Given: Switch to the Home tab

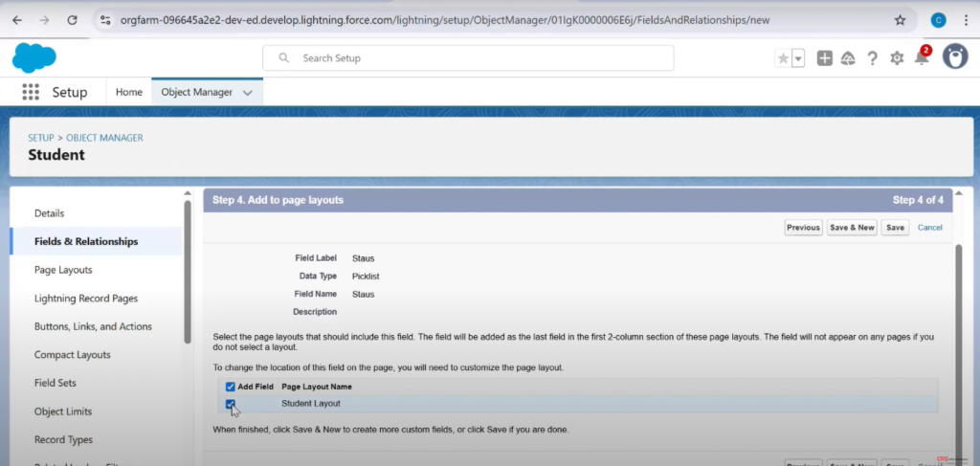Looking at the screenshot, I should tap(129, 92).
